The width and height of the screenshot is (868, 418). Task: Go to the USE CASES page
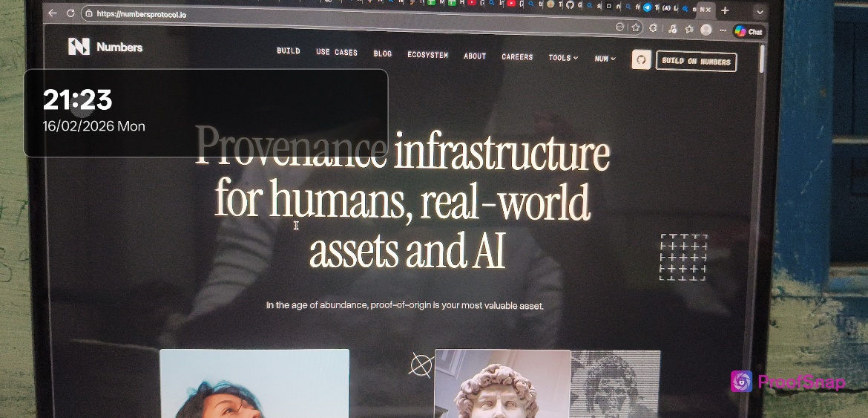(336, 53)
